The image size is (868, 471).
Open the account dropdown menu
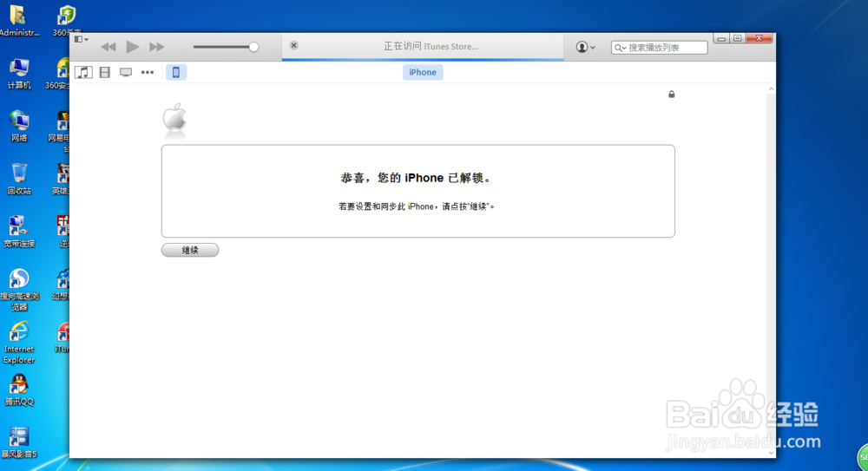coord(585,47)
